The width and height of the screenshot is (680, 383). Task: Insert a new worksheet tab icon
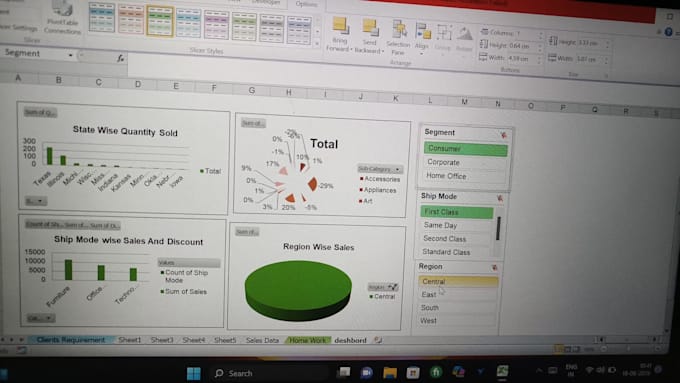(x=378, y=340)
